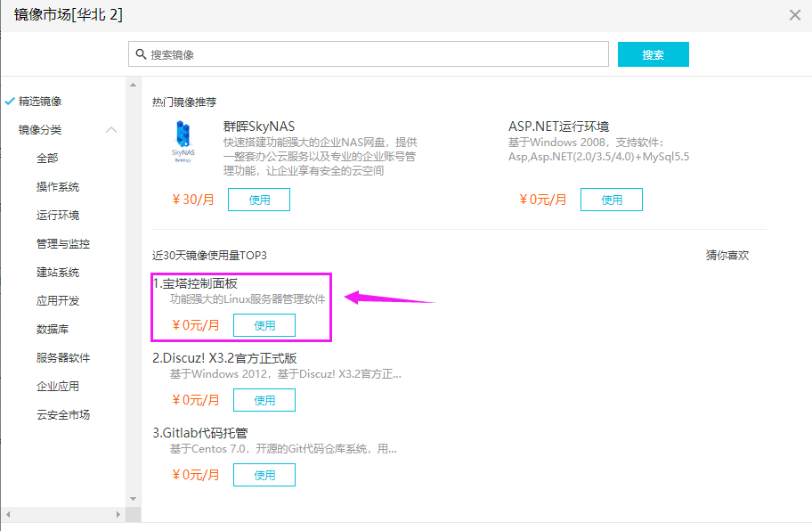Open the 群晖SkyNAS title
The height and width of the screenshot is (531, 812).
[x=259, y=127]
